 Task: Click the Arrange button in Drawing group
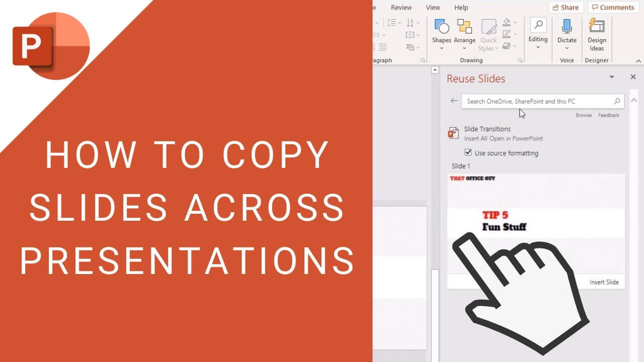pyautogui.click(x=464, y=34)
